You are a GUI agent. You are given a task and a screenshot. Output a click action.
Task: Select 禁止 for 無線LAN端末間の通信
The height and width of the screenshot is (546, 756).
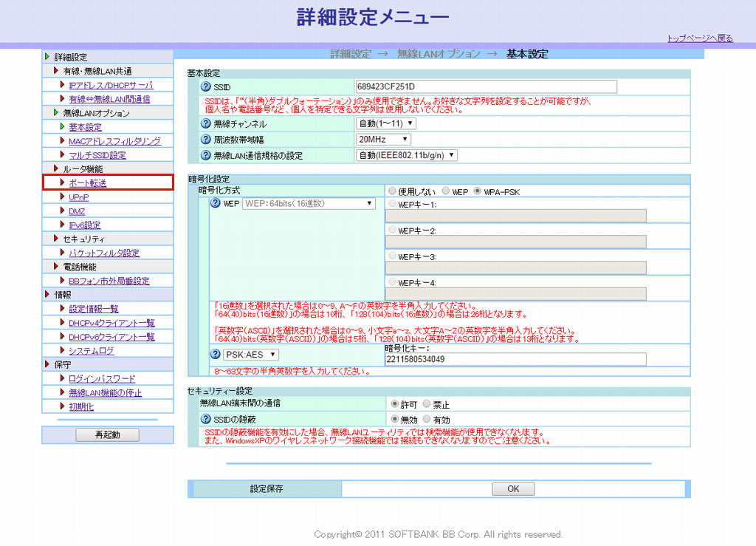click(x=427, y=404)
